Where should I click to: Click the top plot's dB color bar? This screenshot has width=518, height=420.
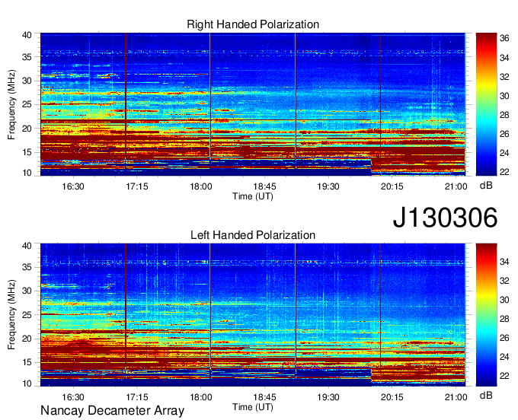coord(486,104)
